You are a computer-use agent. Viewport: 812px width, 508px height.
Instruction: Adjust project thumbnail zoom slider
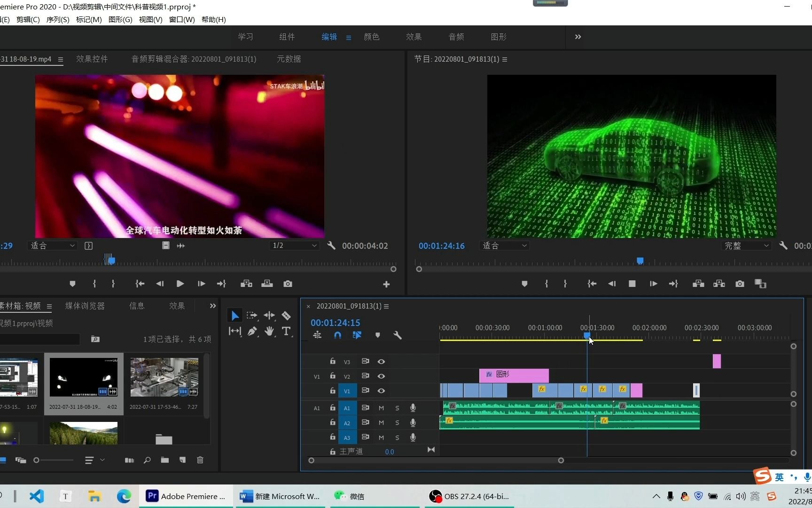[37, 460]
